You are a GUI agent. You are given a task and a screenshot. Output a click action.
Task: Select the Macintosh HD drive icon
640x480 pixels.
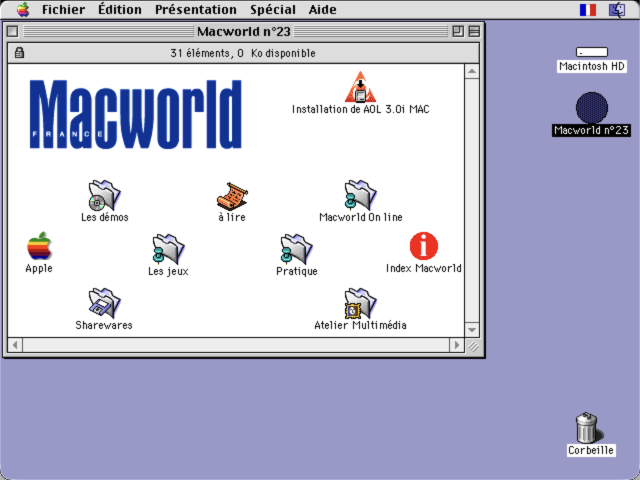coord(592,52)
